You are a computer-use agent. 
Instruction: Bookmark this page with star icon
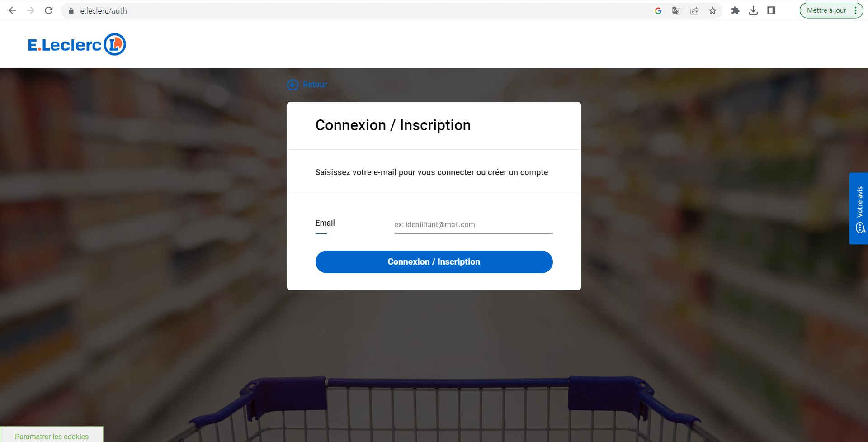click(x=712, y=11)
